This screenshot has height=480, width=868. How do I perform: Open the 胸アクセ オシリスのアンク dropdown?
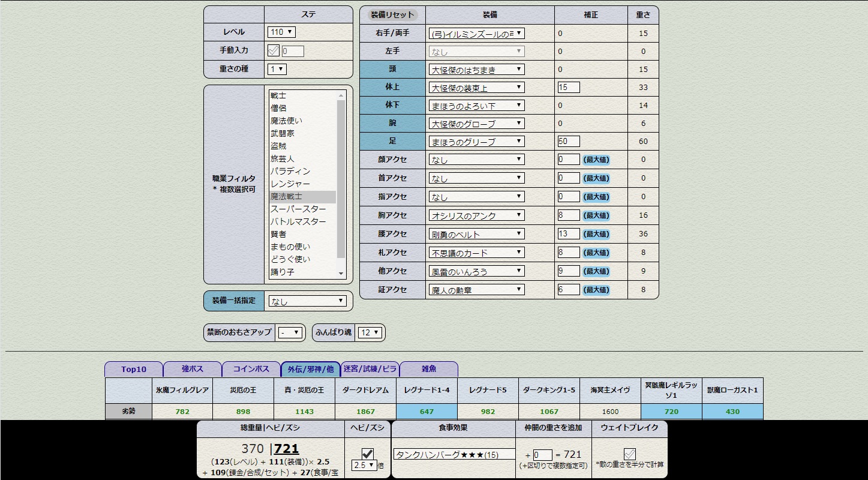[x=476, y=215]
